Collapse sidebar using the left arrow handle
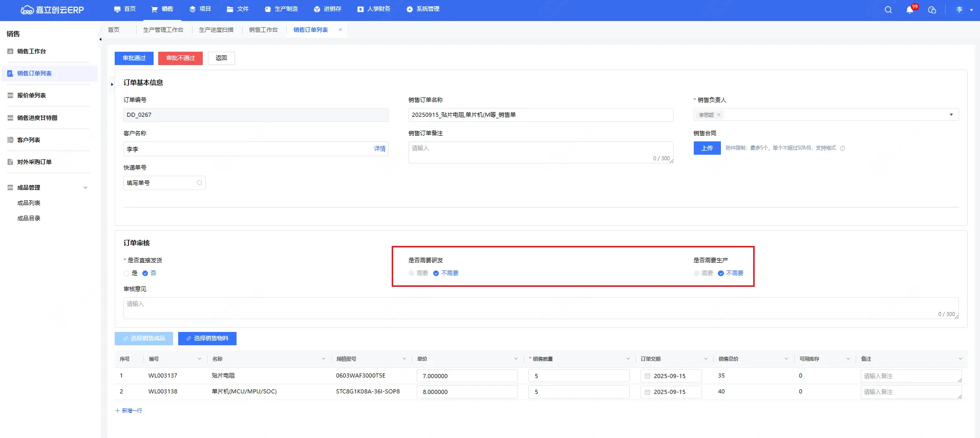Image resolution: width=980 pixels, height=438 pixels. coord(100,39)
